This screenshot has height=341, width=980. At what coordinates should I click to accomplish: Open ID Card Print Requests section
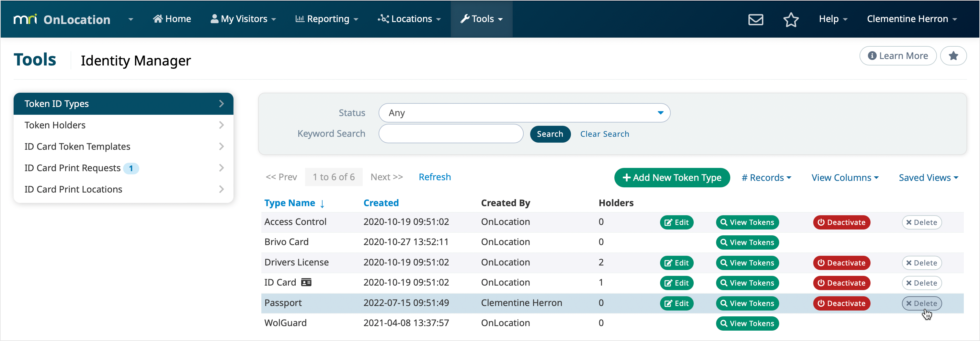click(x=123, y=168)
